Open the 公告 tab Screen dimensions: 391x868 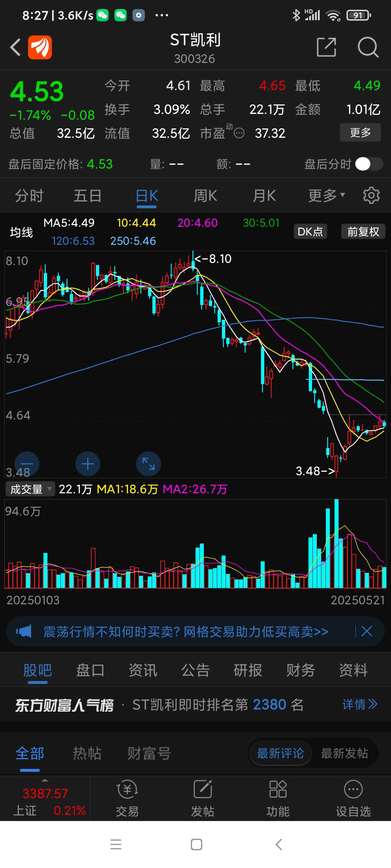195,670
